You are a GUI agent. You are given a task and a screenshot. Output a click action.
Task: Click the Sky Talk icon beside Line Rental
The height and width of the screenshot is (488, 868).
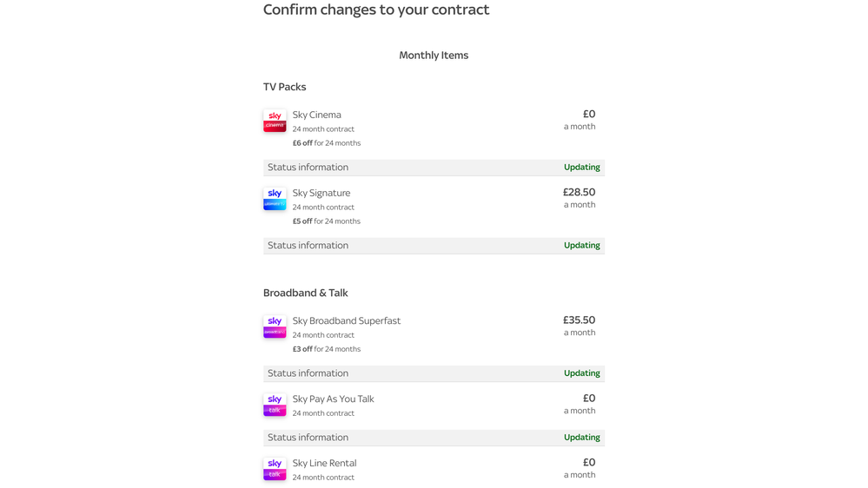(275, 469)
